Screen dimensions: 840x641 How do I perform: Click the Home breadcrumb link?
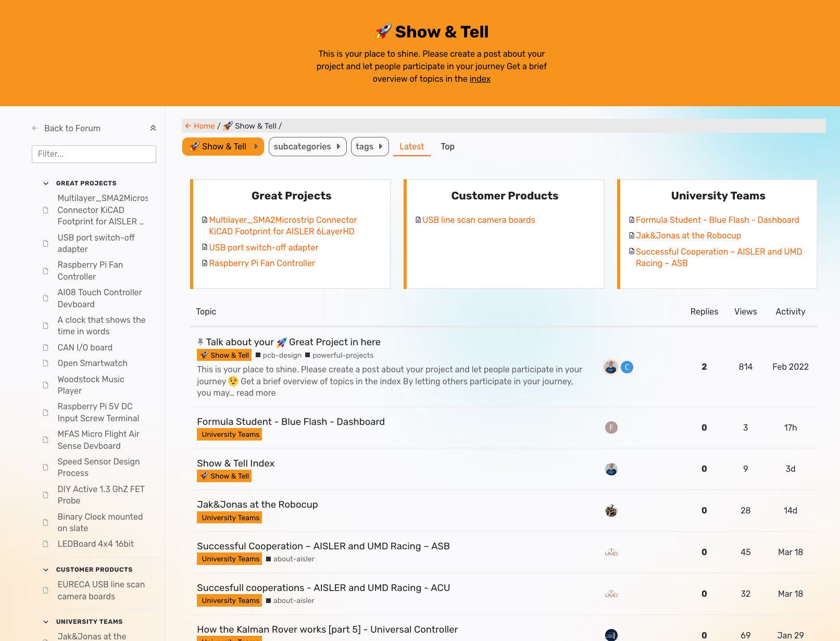click(x=200, y=126)
